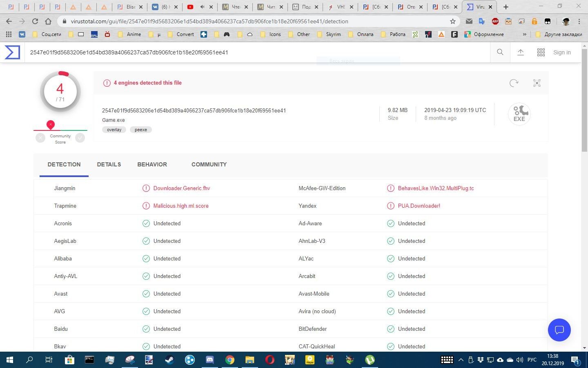This screenshot has height=368, width=588.
Task: Click the Avast-Mobile engine name
Action: pyautogui.click(x=314, y=294)
